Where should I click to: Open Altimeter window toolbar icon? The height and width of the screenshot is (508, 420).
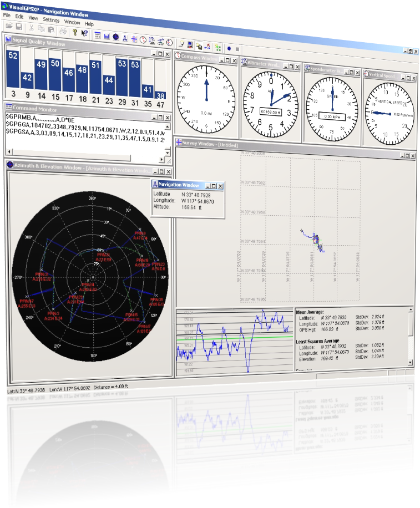pyautogui.click(x=151, y=41)
